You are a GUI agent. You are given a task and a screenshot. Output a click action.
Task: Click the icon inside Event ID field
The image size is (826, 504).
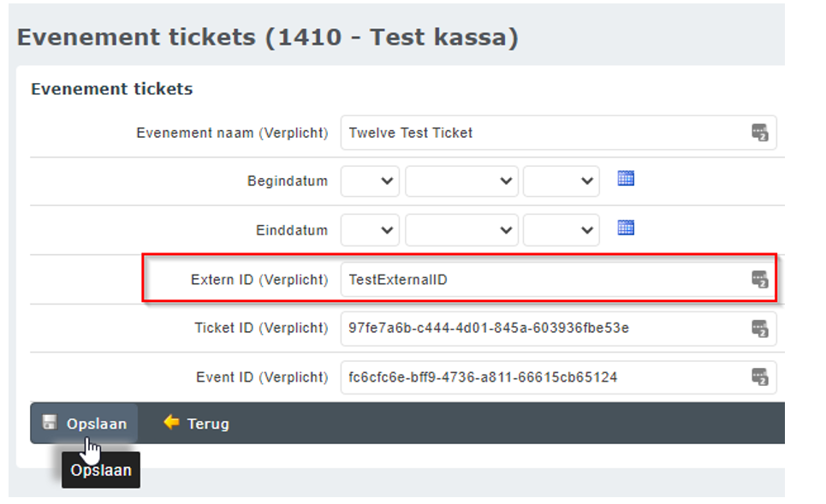(x=759, y=377)
